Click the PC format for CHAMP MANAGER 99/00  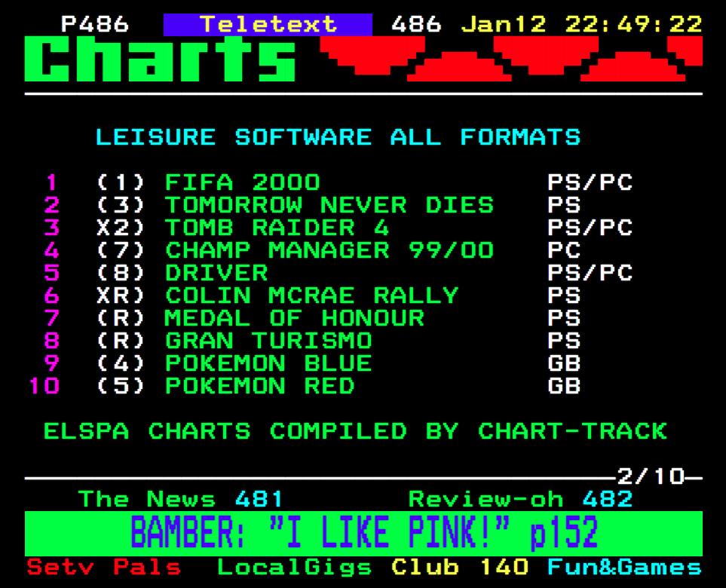tap(564, 250)
